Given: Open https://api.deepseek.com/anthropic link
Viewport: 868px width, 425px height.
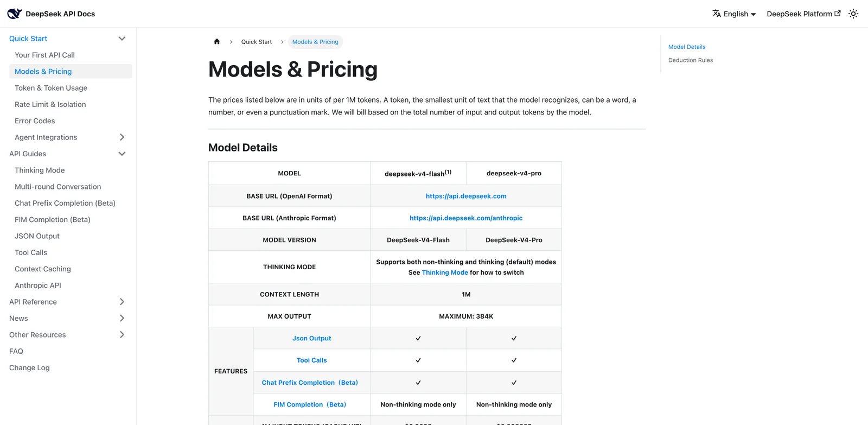Looking at the screenshot, I should (x=466, y=218).
